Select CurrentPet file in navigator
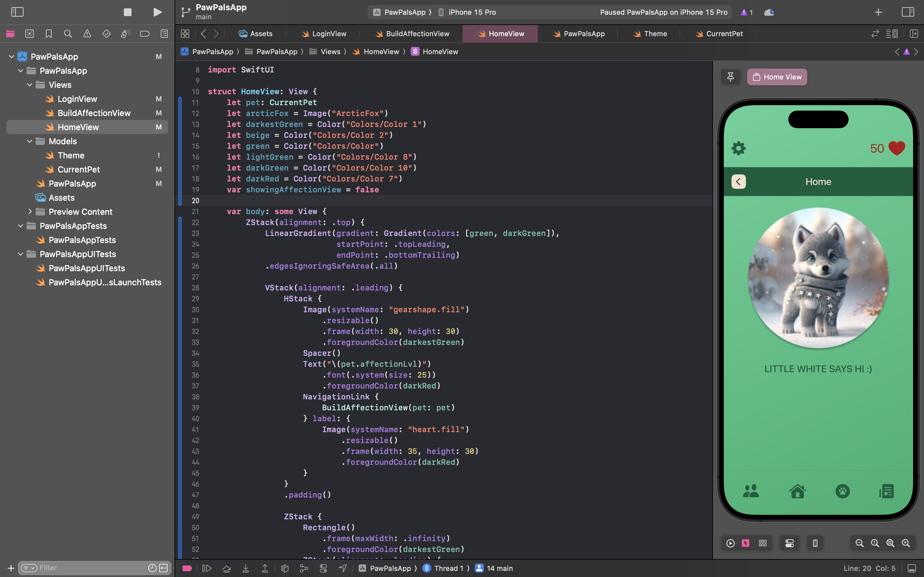 pos(79,170)
